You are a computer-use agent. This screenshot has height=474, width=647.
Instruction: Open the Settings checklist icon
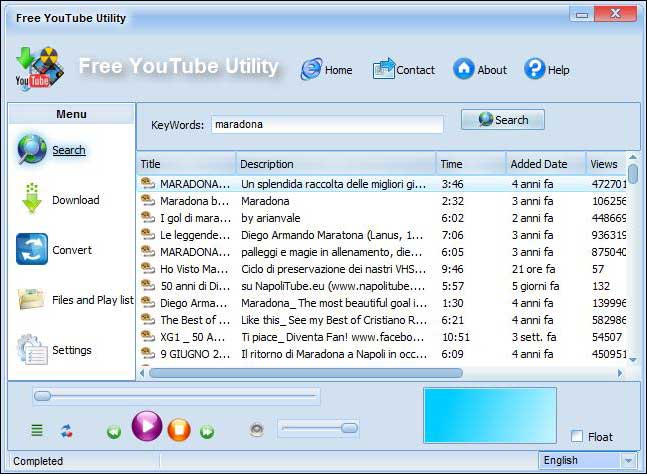[x=32, y=349]
